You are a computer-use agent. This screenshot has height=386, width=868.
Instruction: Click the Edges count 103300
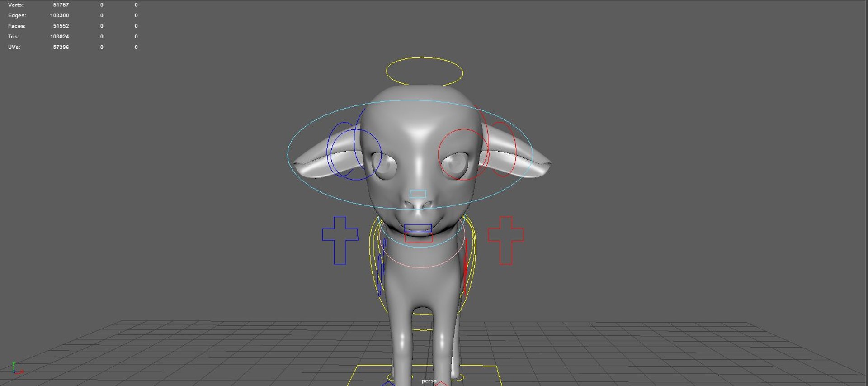point(60,15)
